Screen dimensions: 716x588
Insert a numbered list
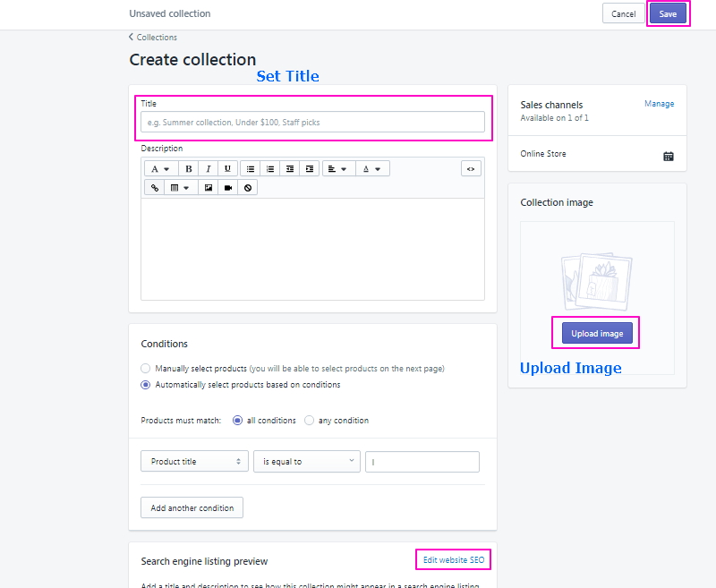[x=270, y=168]
